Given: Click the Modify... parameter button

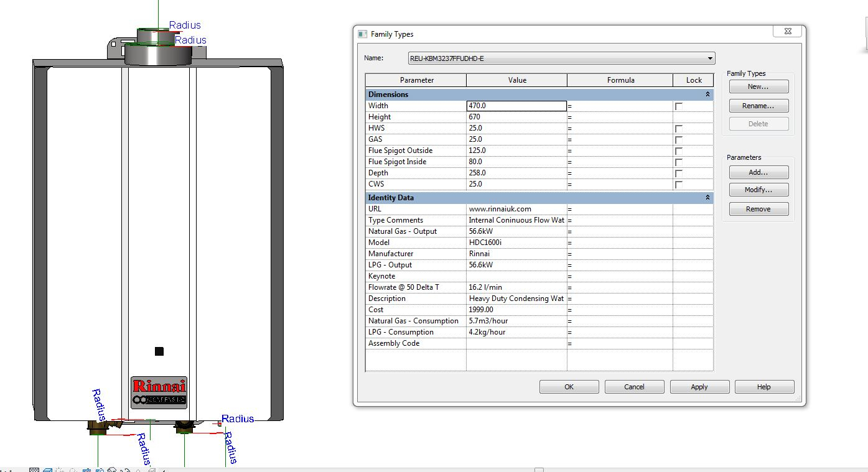Looking at the screenshot, I should coord(758,190).
